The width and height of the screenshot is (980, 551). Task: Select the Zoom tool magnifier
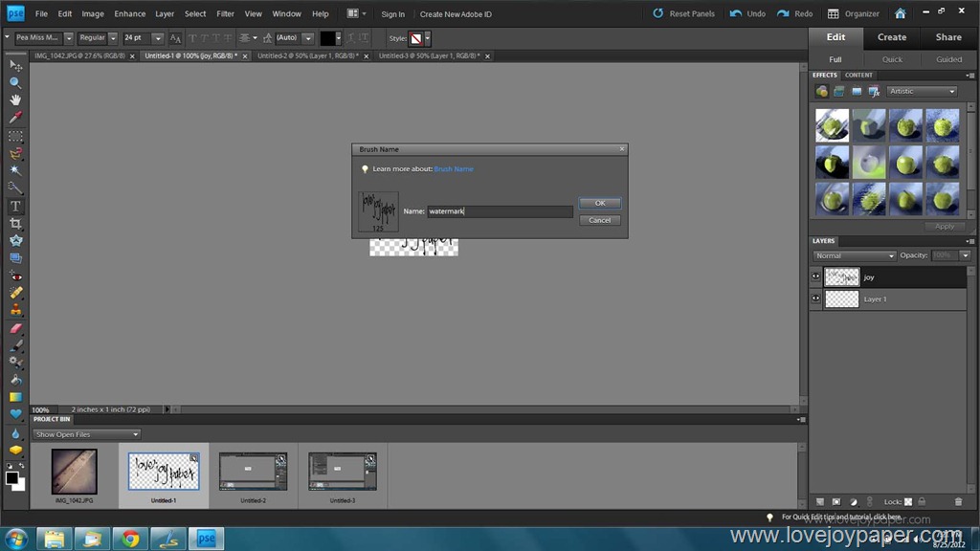point(15,82)
